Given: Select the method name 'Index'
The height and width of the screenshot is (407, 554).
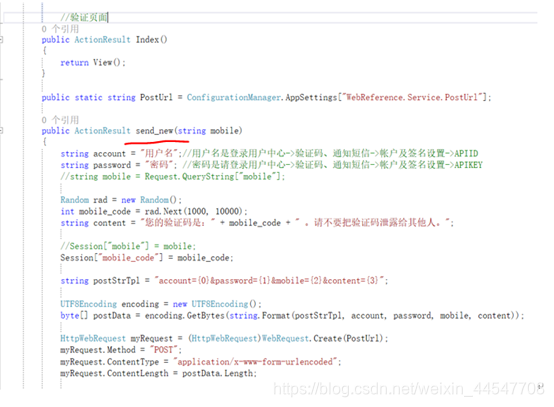Looking at the screenshot, I should click(147, 40).
